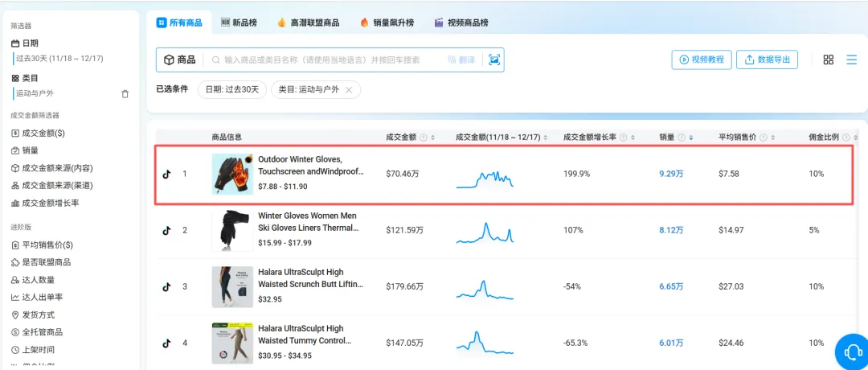The width and height of the screenshot is (868, 370).
Task: Open the customer support headset chat
Action: [x=850, y=351]
